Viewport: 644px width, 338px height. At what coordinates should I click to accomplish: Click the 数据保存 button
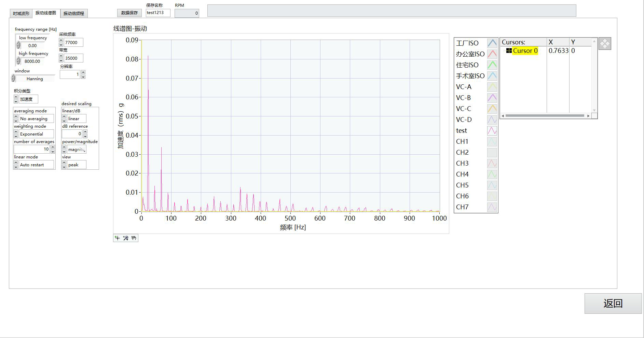click(x=129, y=13)
